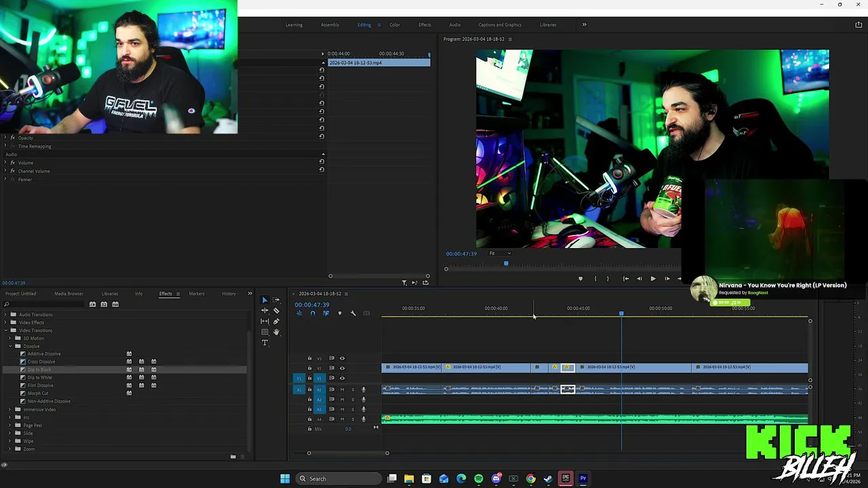Switch to the Color workspace
868x488 pixels.
(395, 24)
